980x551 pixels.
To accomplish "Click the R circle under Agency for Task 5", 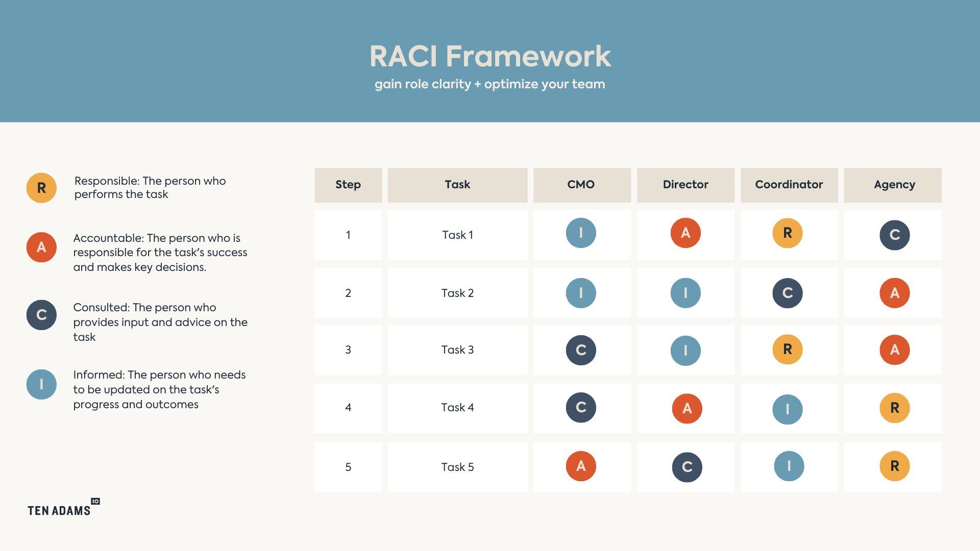I will [894, 466].
